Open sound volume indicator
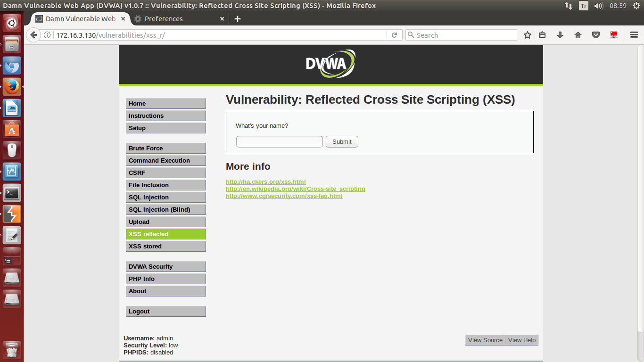 pyautogui.click(x=599, y=6)
